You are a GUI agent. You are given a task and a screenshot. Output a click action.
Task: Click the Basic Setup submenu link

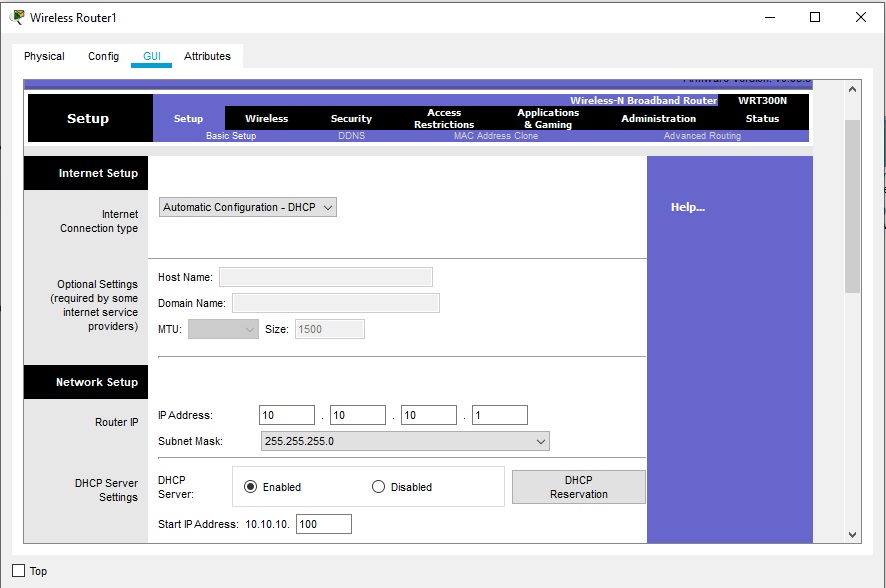(231, 136)
